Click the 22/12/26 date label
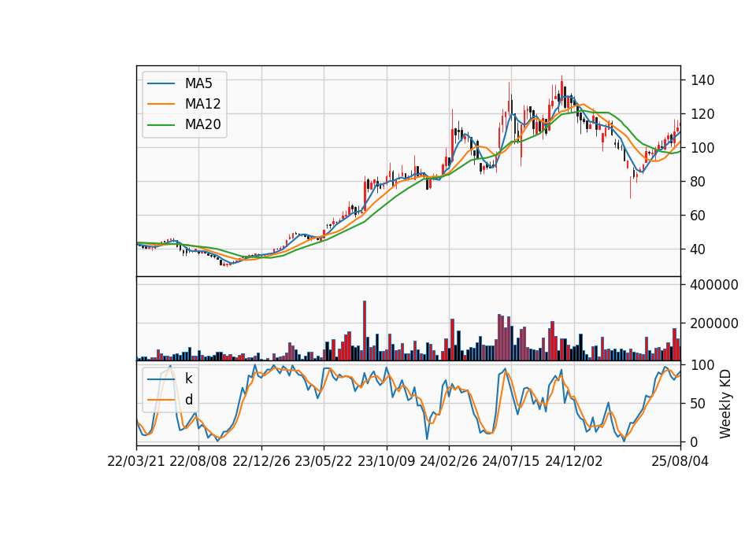Screen dimensions: 756x543 (x=261, y=462)
